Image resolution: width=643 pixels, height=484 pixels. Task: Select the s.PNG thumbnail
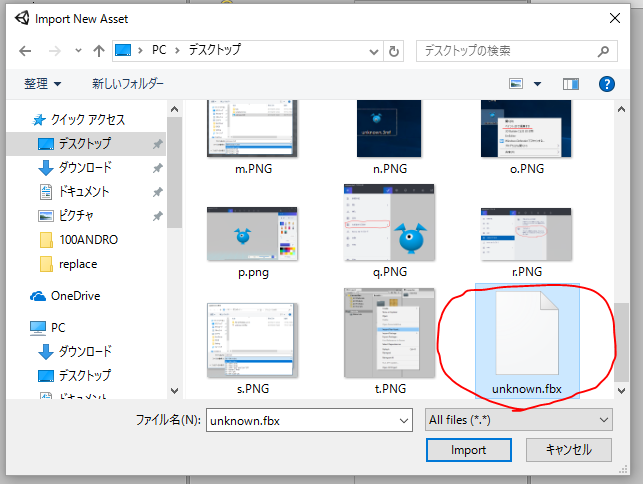[x=252, y=340]
